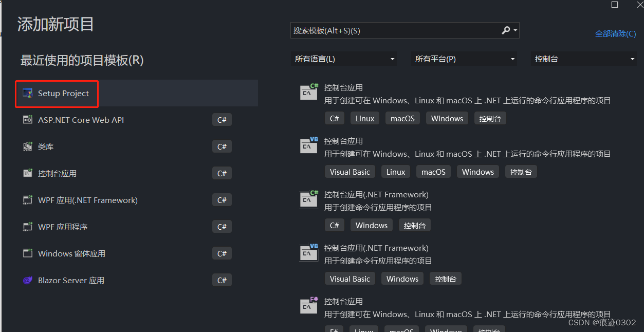The width and height of the screenshot is (644, 332).
Task: Open the 所有语言(L) dropdown
Action: 344,59
